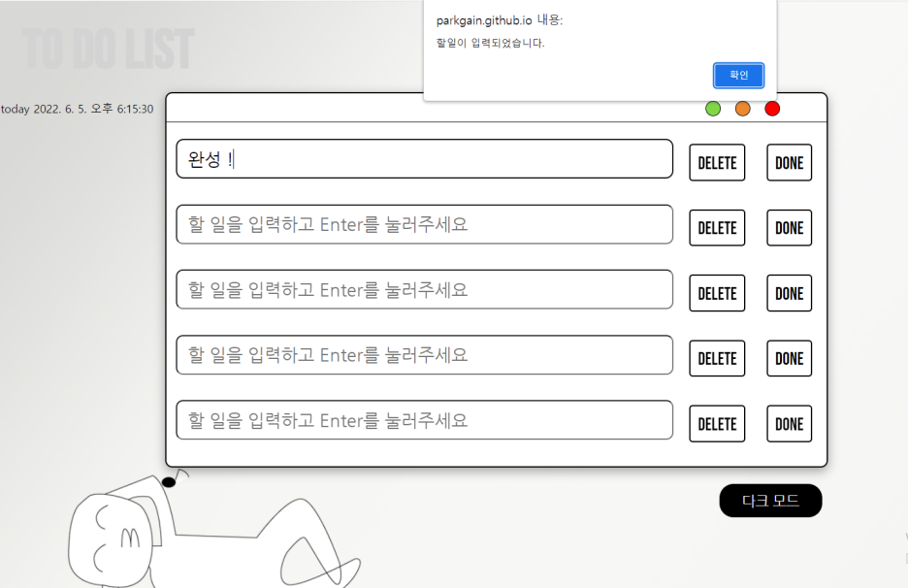Click DONE in the fourth to-do row

point(790,359)
